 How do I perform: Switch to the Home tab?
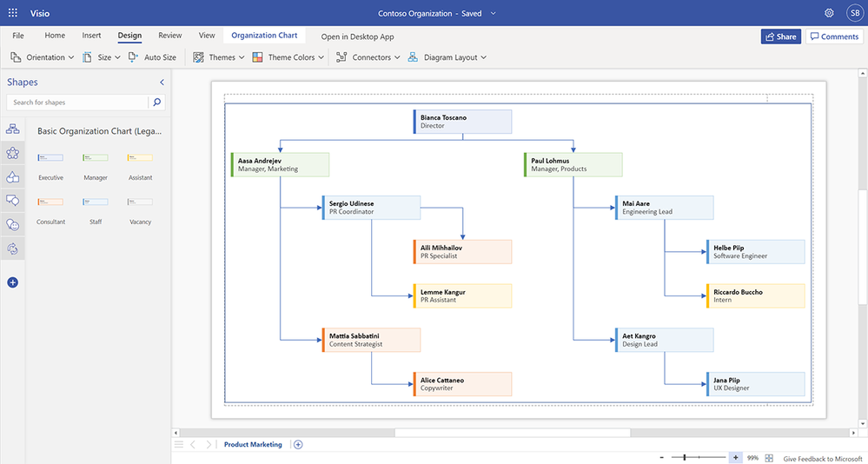55,36
